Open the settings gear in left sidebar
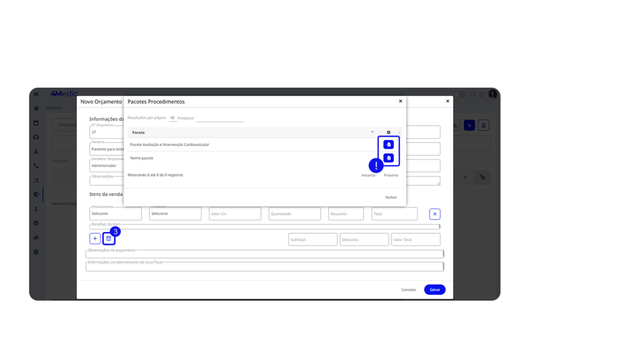The width and height of the screenshot is (624, 364). 37,252
